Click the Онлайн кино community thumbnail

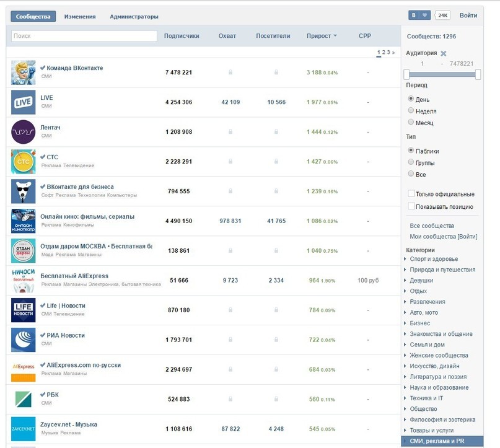coord(24,221)
